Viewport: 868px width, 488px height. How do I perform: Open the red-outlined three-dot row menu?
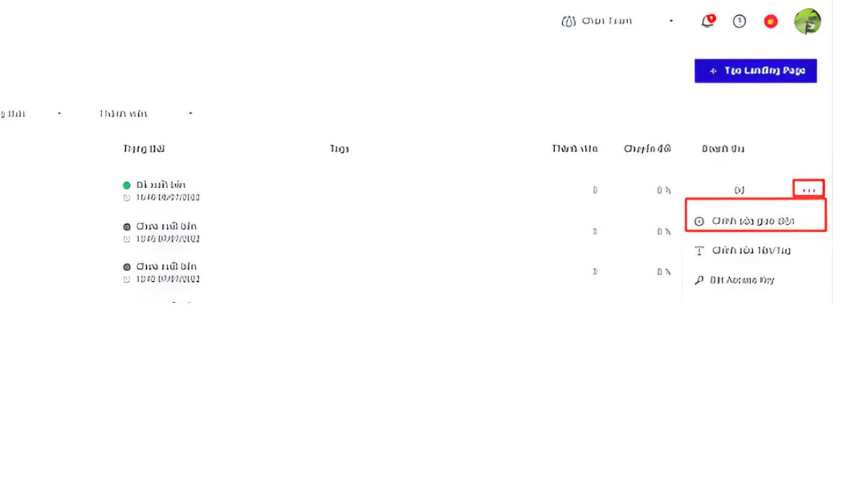click(809, 190)
